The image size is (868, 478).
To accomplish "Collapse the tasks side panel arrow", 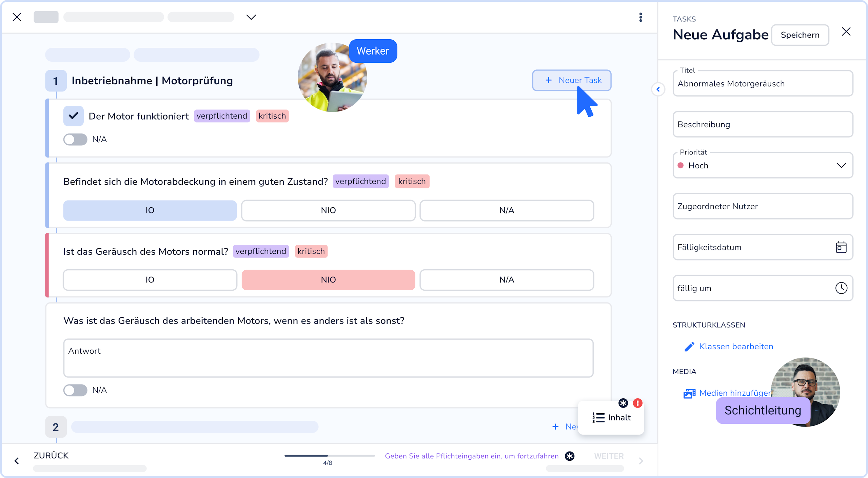I will click(658, 89).
